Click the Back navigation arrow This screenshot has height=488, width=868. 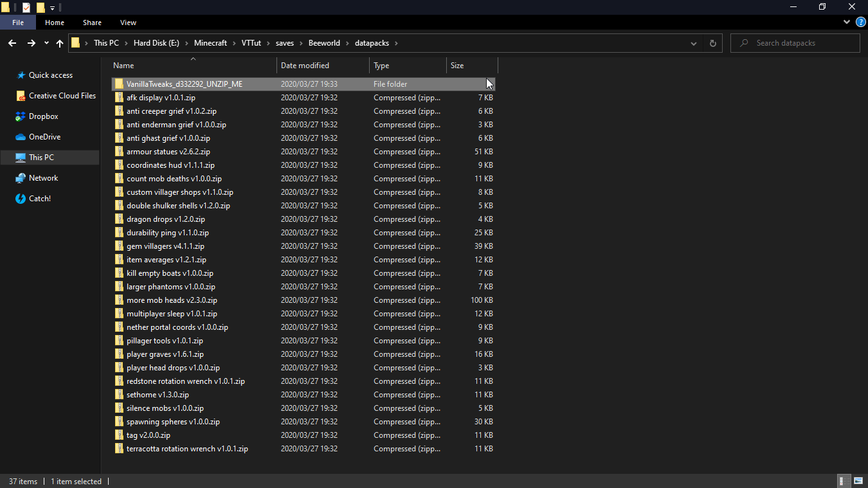coord(12,43)
